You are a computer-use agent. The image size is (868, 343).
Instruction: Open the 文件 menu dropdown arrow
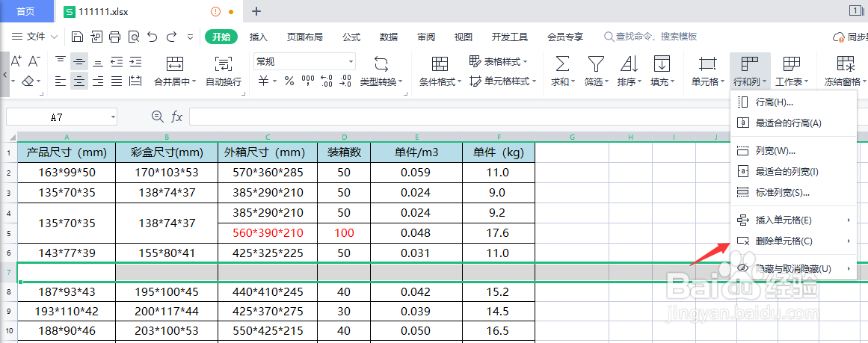[54, 37]
